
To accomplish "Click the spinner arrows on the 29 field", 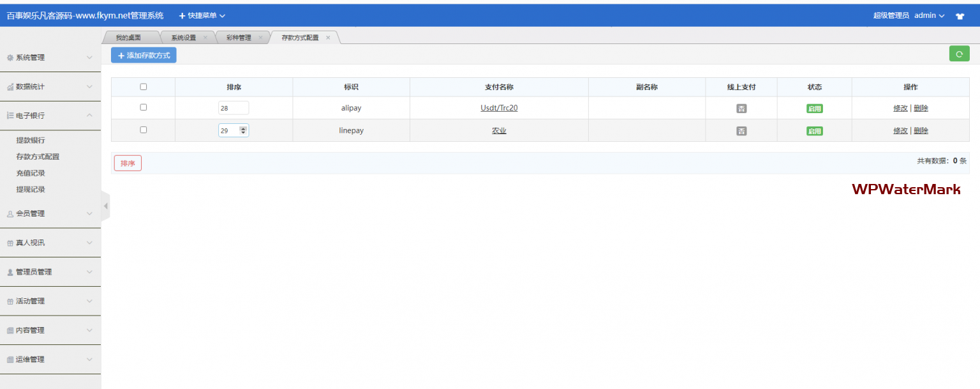I will point(243,130).
